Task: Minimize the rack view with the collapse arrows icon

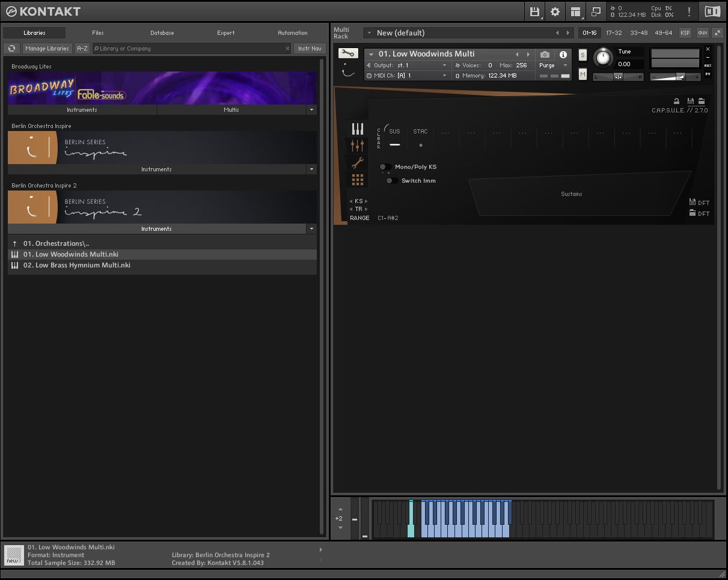Action: coord(717,33)
